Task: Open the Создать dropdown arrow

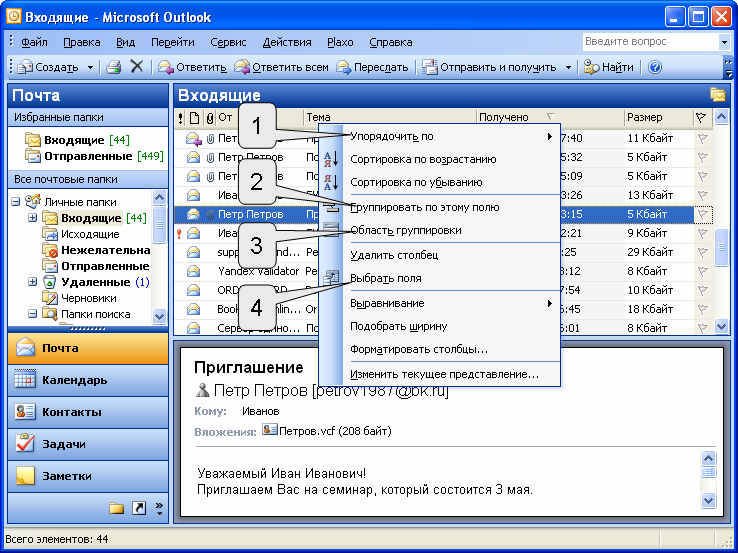Action: coord(90,67)
